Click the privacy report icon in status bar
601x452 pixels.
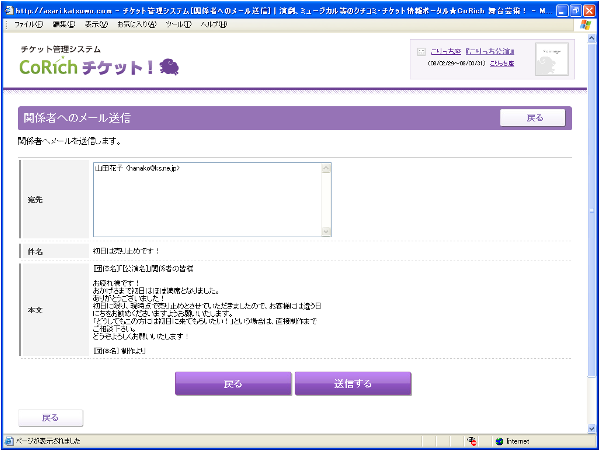pyautogui.click(x=471, y=440)
